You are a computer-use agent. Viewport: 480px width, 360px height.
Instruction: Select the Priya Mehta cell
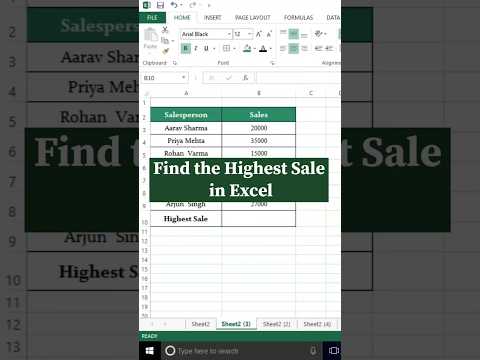click(186, 141)
